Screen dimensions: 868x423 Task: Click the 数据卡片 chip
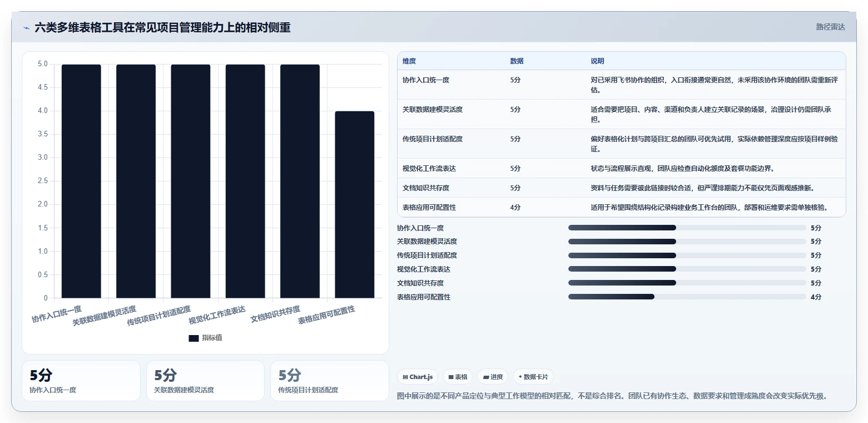tap(533, 377)
